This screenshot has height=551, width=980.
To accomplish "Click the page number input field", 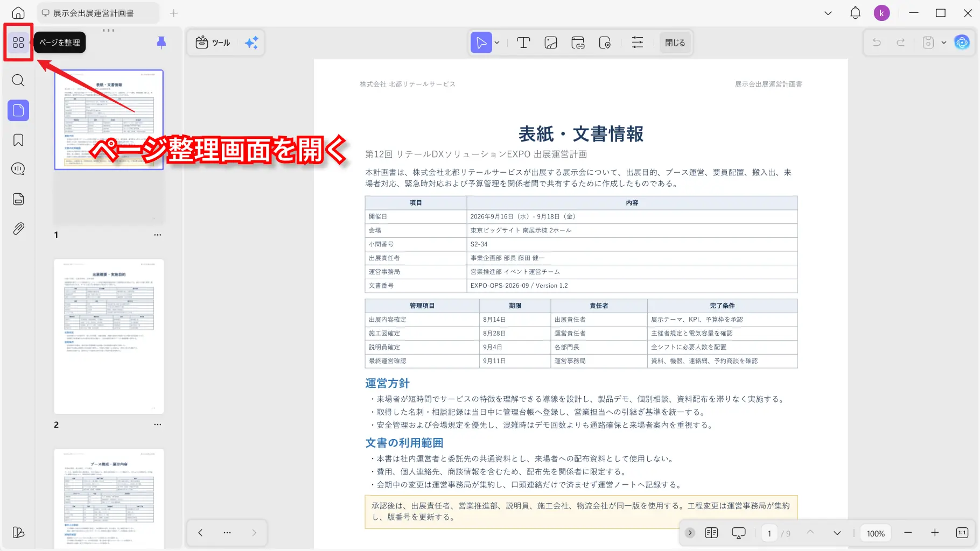I will click(769, 533).
